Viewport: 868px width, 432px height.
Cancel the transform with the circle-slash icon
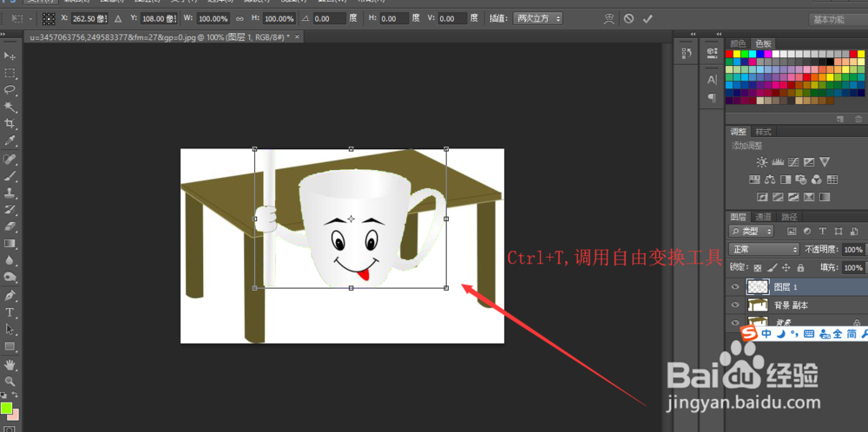click(628, 19)
